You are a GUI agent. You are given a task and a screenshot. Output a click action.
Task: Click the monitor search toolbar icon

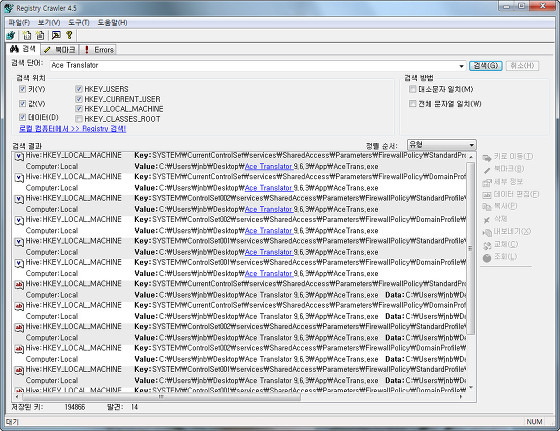pyautogui.click(x=56, y=35)
